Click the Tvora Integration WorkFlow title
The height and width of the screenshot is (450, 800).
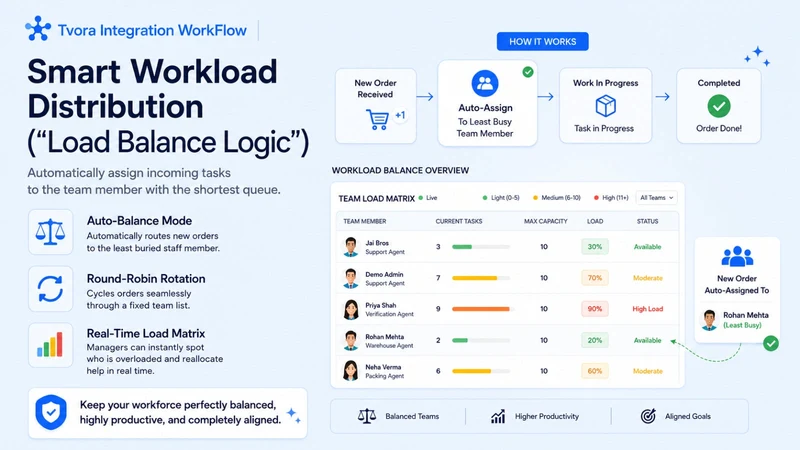(152, 30)
